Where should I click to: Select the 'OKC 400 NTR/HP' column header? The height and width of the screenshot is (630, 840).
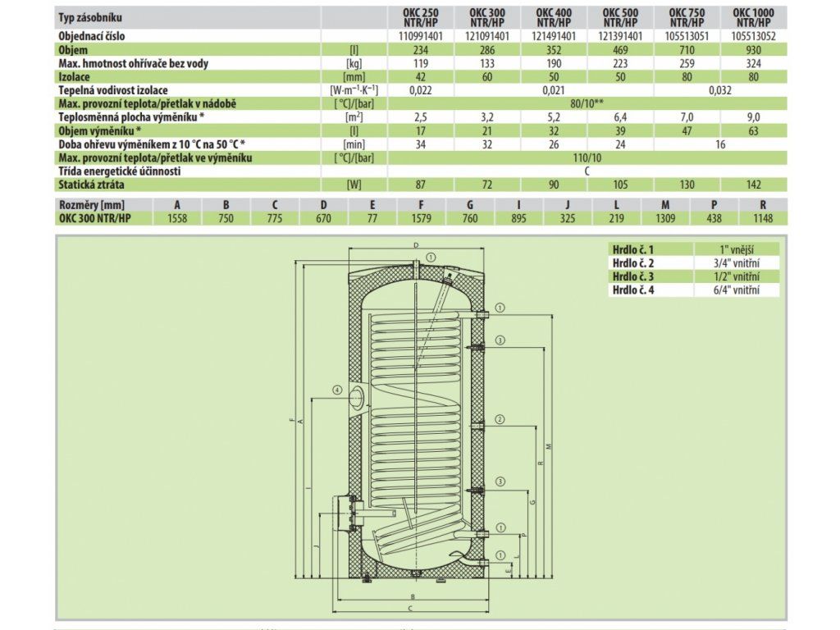(x=554, y=18)
